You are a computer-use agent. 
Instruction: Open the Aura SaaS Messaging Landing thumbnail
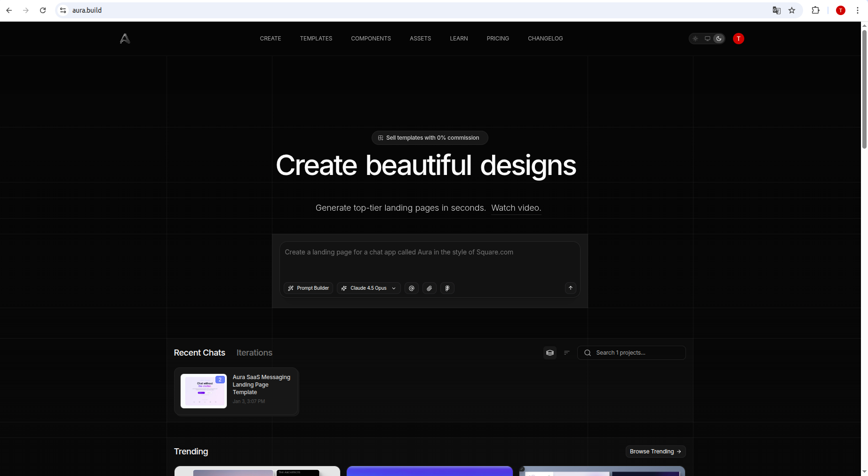(204, 391)
